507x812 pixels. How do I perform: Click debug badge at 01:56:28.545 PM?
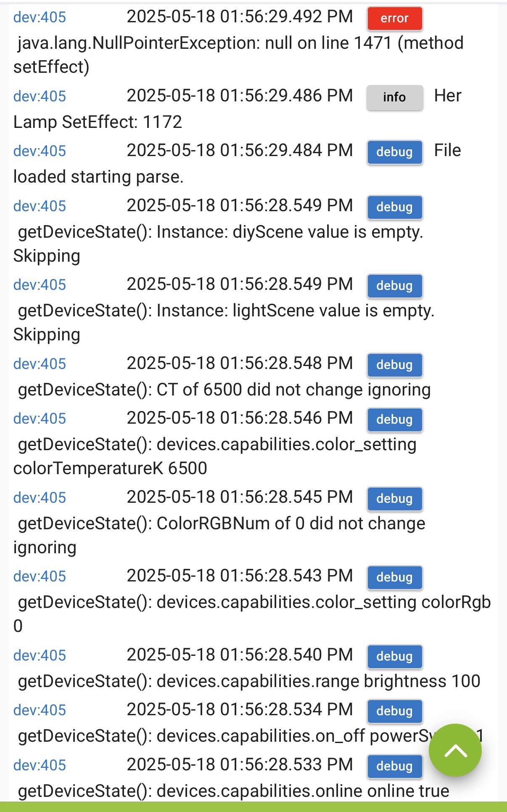click(394, 499)
